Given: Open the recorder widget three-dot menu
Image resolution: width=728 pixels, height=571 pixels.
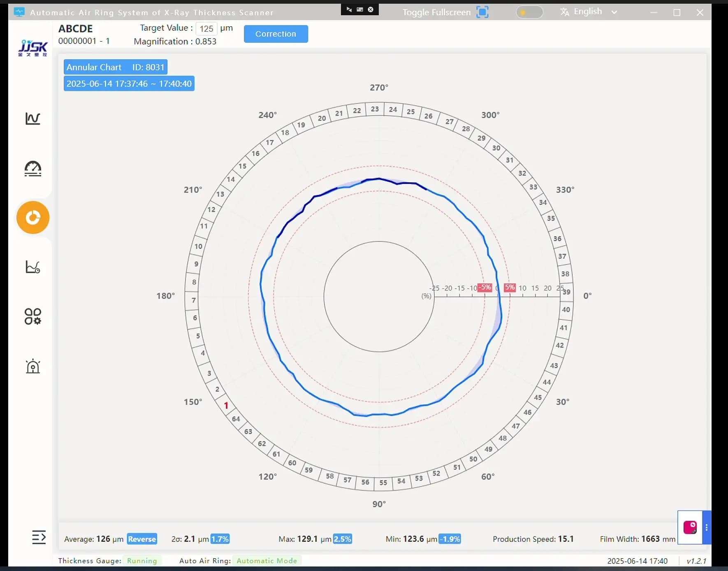Looking at the screenshot, I should click(707, 527).
